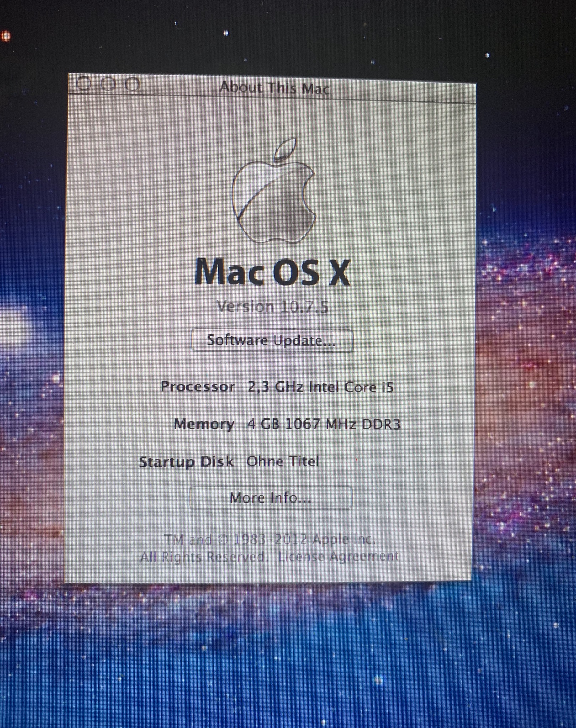Close the About This Mac window
Image resolution: width=576 pixels, height=728 pixels.
pos(84,84)
